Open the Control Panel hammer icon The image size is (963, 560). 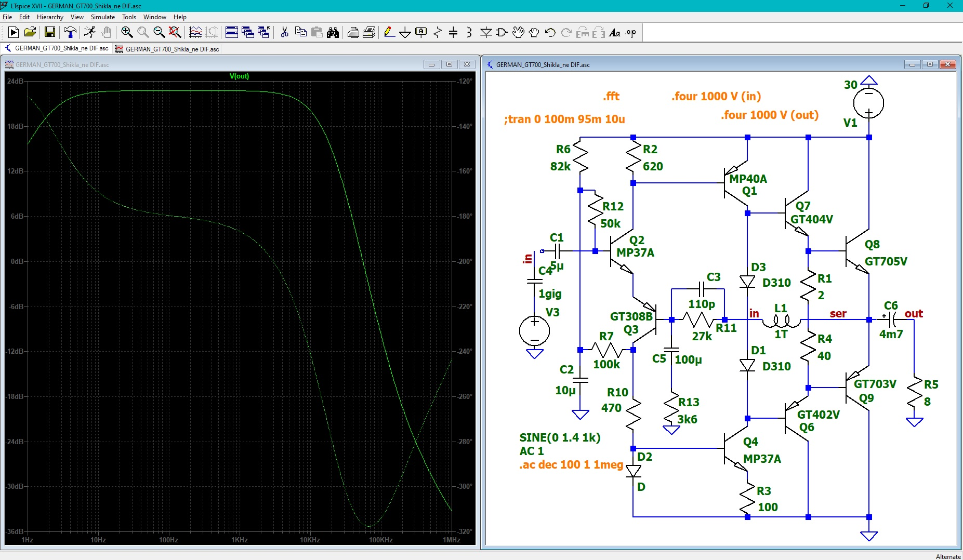click(x=70, y=32)
